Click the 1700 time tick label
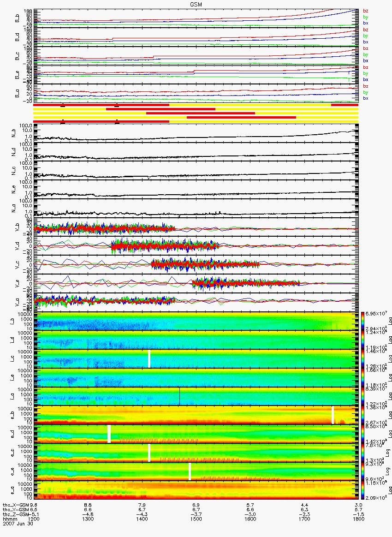The width and height of the screenshot is (392, 537). pos(304,519)
